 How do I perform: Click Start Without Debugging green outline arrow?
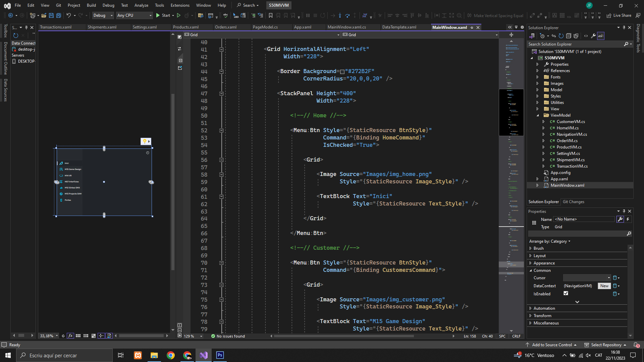click(179, 15)
